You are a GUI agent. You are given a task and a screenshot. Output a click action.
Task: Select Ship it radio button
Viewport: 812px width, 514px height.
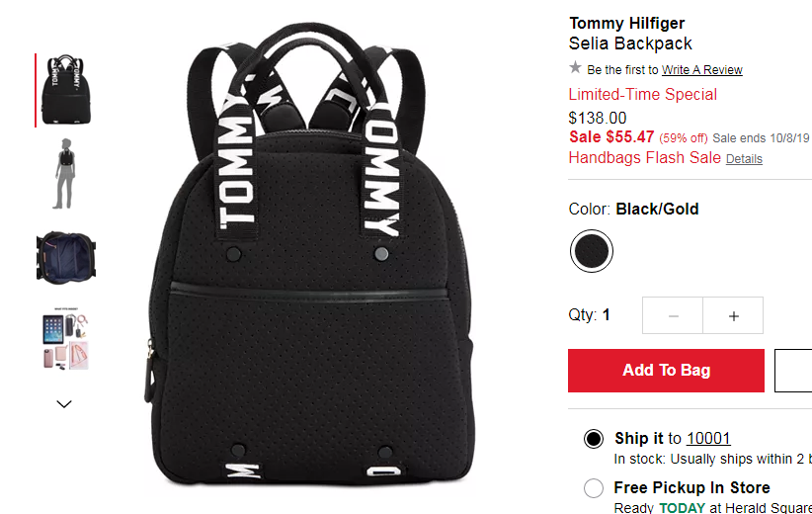594,439
